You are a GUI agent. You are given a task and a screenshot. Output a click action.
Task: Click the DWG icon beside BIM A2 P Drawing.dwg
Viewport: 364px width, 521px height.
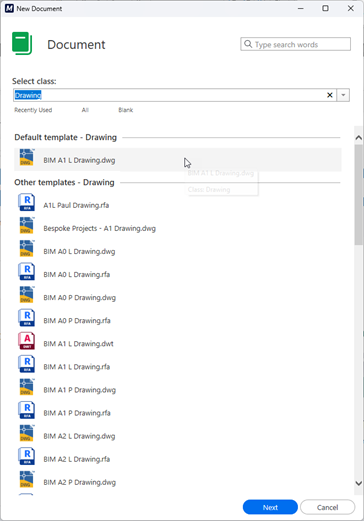[27, 480]
